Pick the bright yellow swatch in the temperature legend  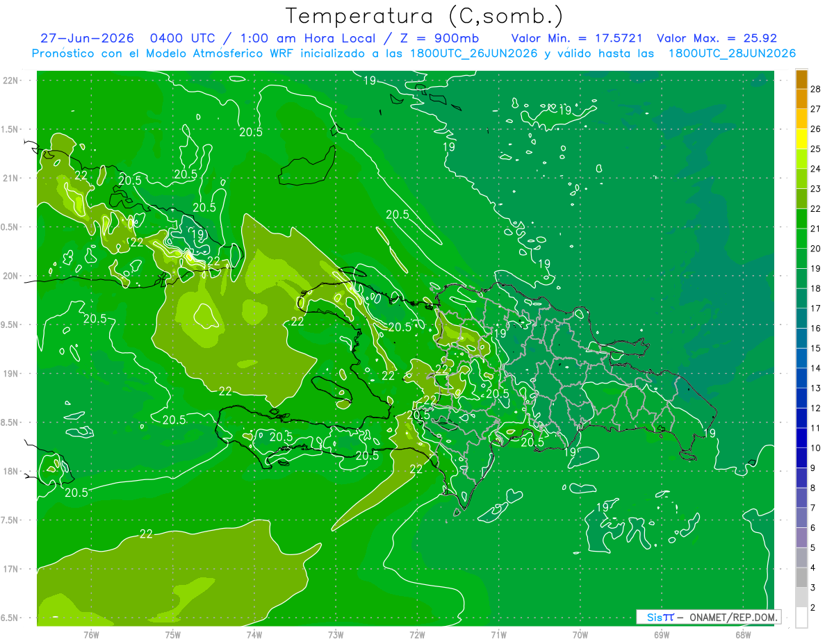click(801, 139)
